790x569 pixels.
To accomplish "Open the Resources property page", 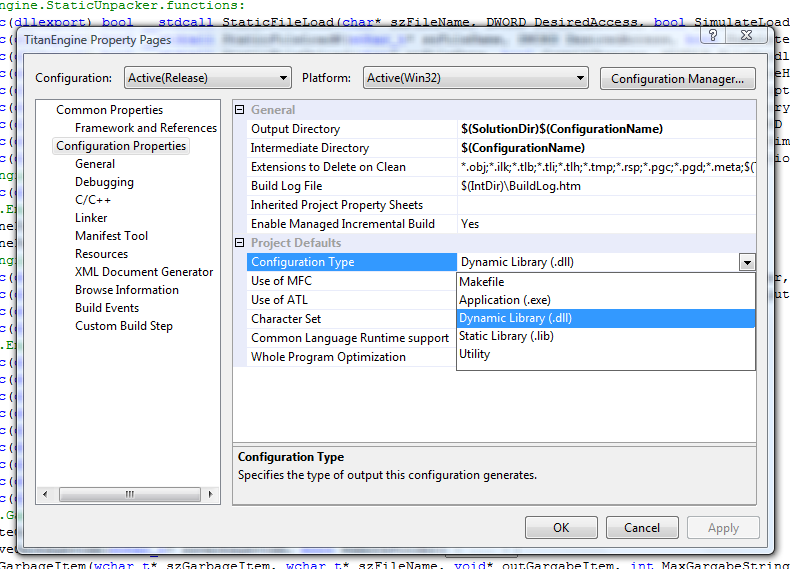I will [x=101, y=254].
